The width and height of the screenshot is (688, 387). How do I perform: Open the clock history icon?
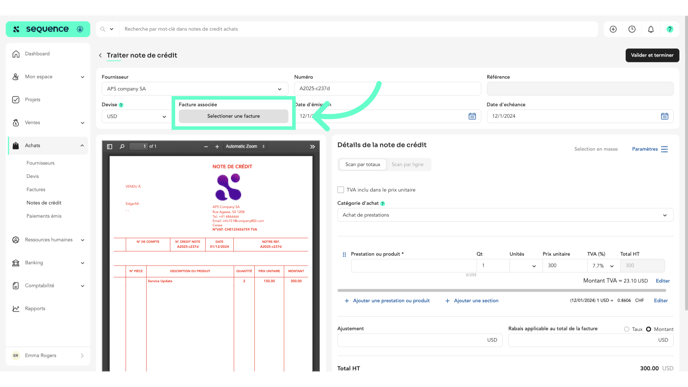point(632,29)
